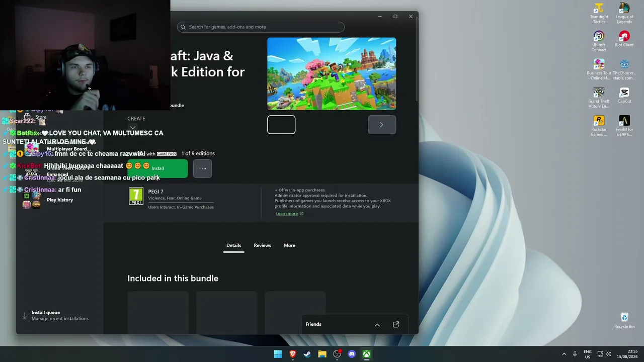
Task: Open the volume control in system tray
Action: pyautogui.click(x=608, y=354)
